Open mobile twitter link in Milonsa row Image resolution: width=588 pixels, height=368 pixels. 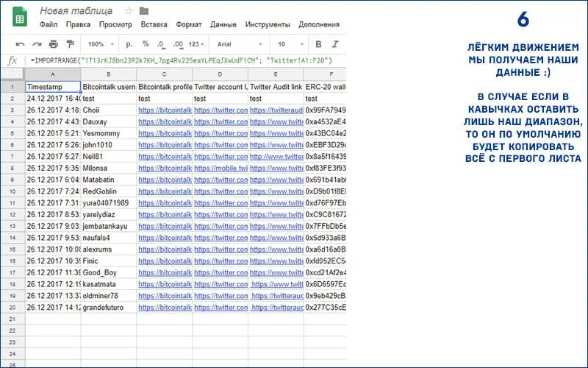pyautogui.click(x=221, y=169)
